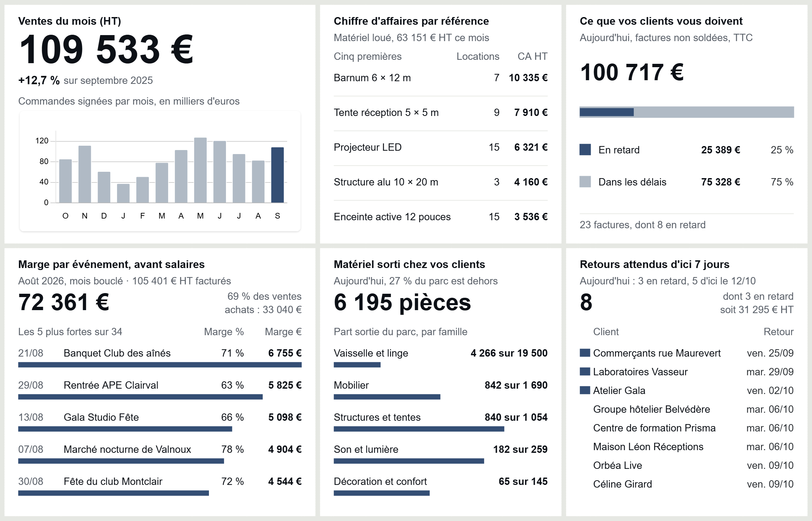The image size is (812, 521).
Task: Click the dark September bar in sales chart
Action: (277, 175)
